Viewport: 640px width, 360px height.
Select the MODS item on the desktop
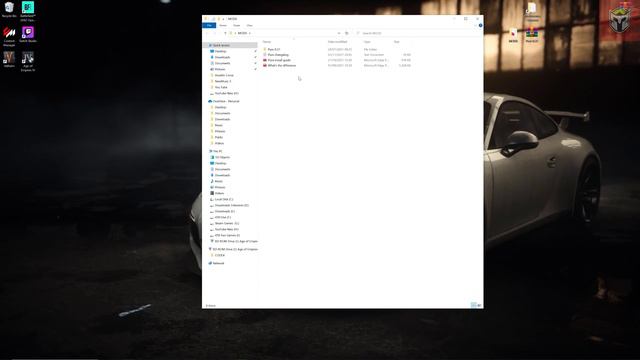click(513, 36)
